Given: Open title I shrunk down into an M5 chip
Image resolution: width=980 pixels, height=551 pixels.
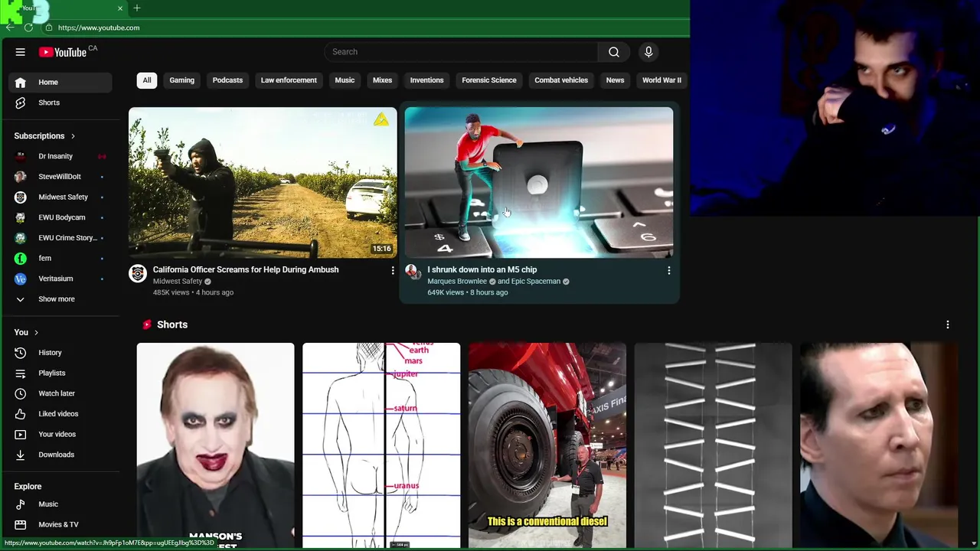Looking at the screenshot, I should click(x=482, y=269).
